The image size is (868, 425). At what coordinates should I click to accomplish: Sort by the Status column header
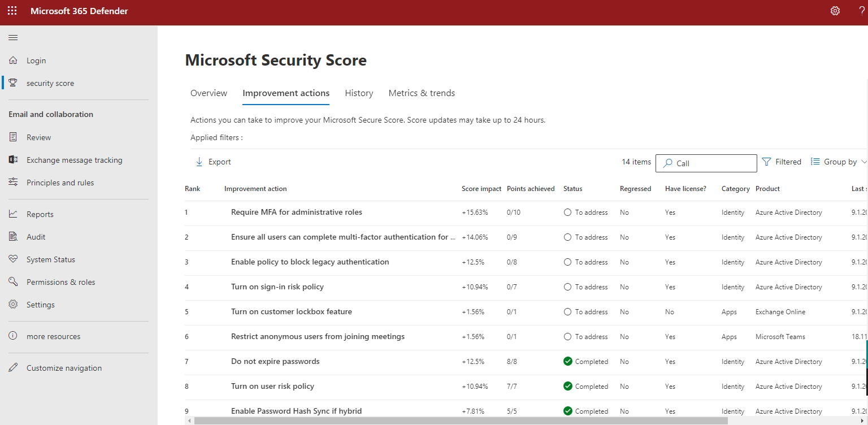coord(573,189)
